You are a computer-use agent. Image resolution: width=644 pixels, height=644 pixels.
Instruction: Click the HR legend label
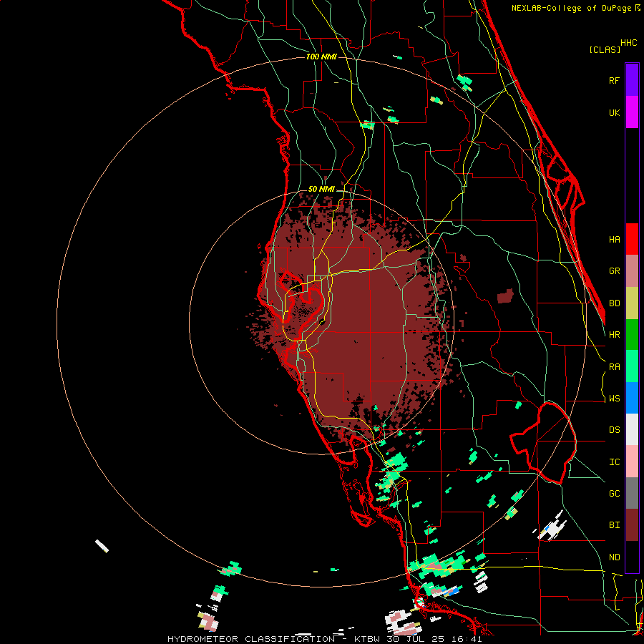click(x=614, y=335)
